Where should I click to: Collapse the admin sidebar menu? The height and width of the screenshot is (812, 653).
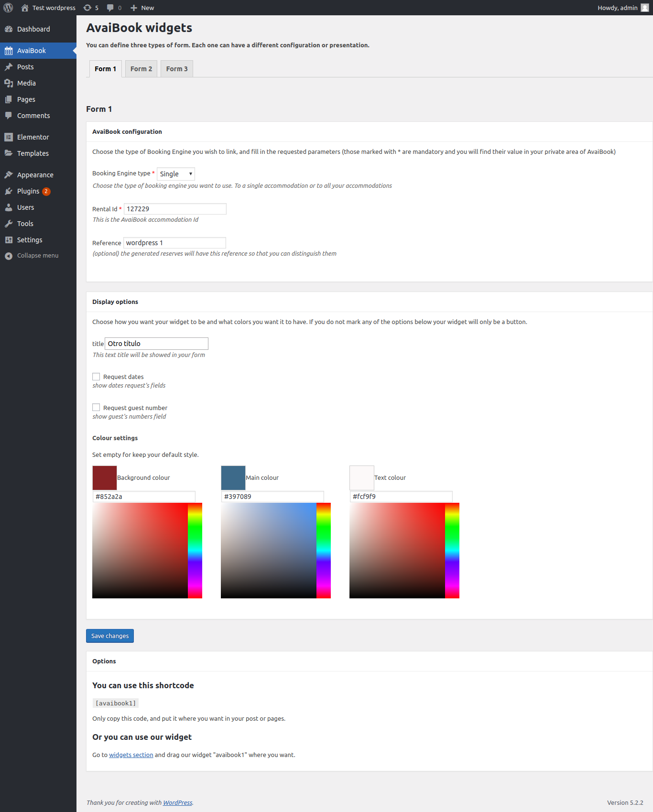click(37, 256)
